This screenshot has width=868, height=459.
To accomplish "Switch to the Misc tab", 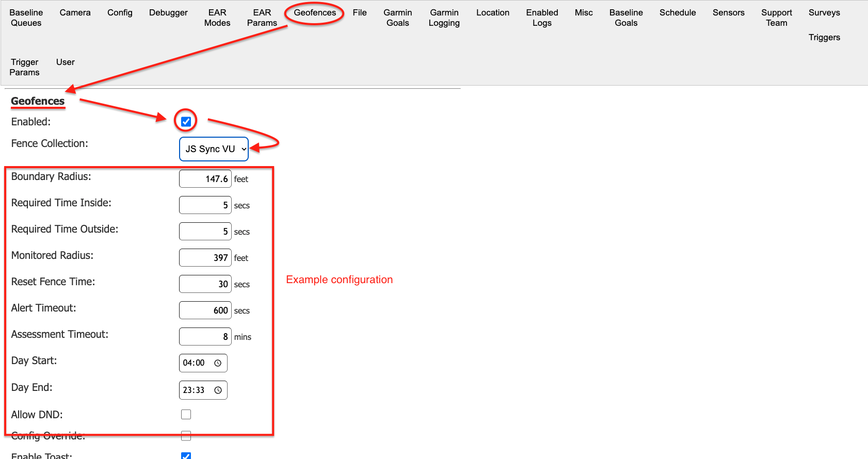I will tap(584, 12).
